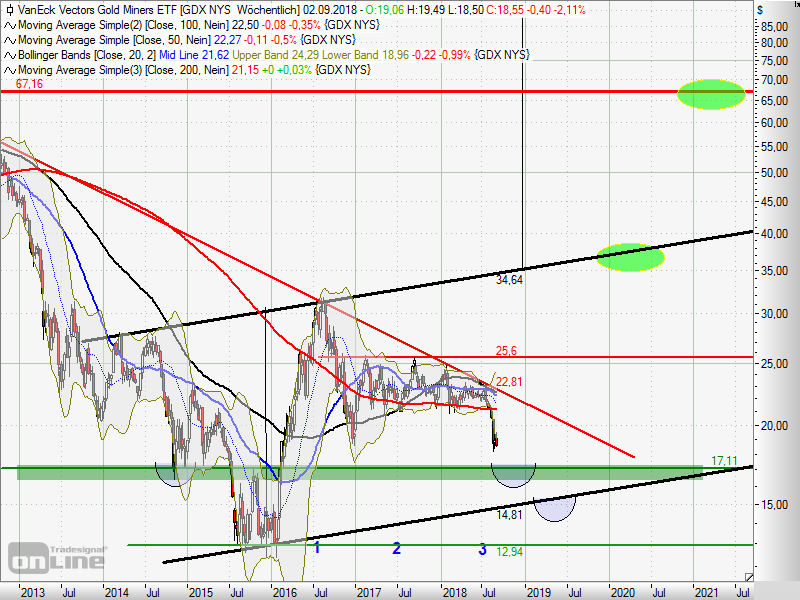This screenshot has height=600, width=800.
Task: Select the Moving Average Simple(2) Close 100 legend entry
Action: 199,25
